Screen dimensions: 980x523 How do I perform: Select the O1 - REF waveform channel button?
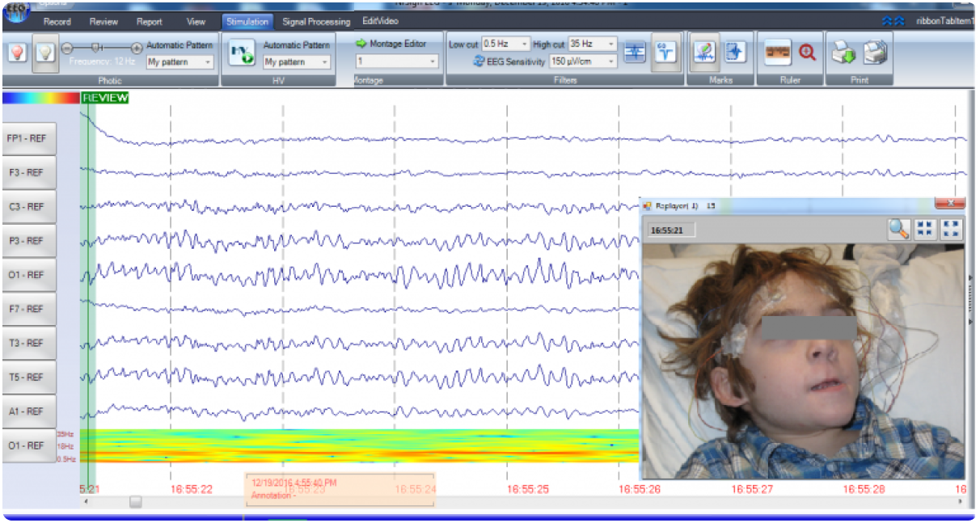coord(29,275)
